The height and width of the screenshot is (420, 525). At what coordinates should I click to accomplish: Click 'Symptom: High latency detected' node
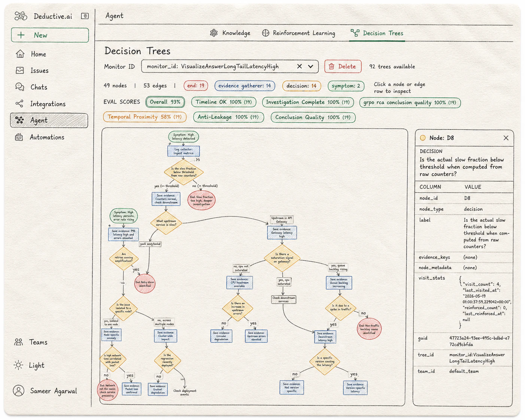point(183,137)
